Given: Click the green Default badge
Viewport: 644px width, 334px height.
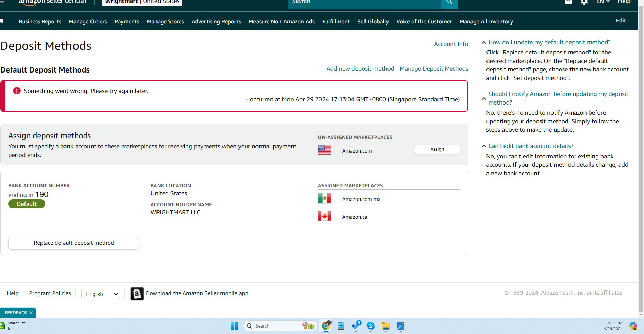Looking at the screenshot, I should [27, 204].
